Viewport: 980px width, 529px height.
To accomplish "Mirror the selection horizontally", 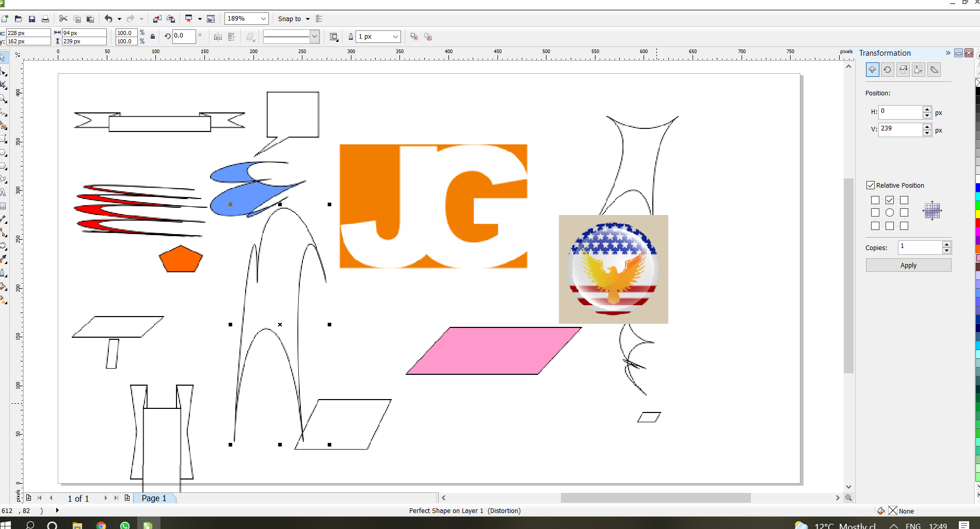I will 218,37.
